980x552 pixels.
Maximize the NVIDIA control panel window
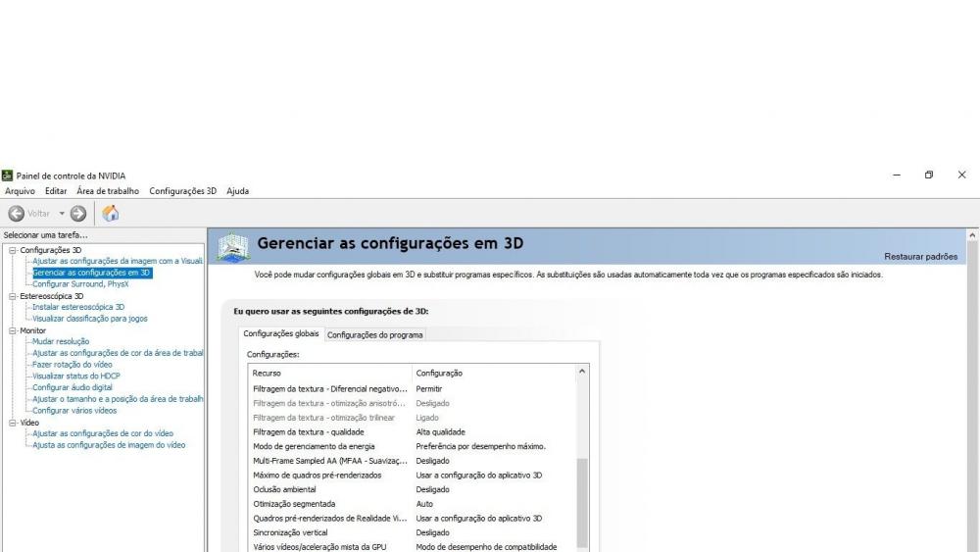pos(929,176)
